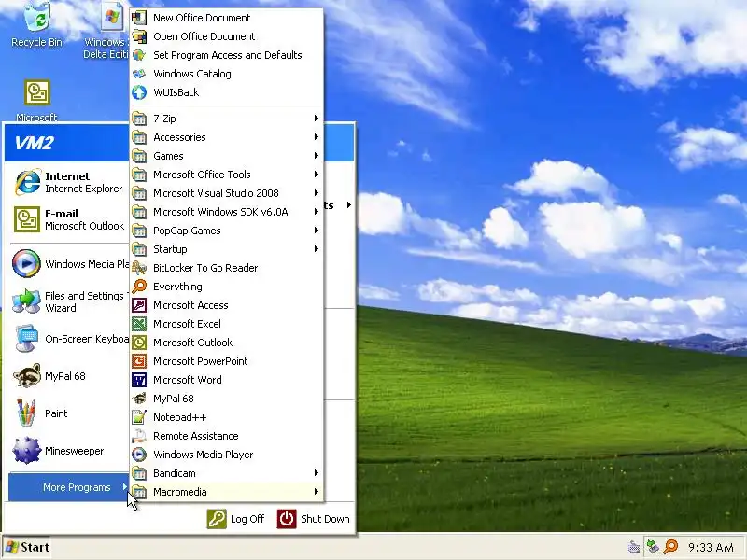Launch Microsoft Word icon
This screenshot has height=560, width=747.
click(x=139, y=380)
